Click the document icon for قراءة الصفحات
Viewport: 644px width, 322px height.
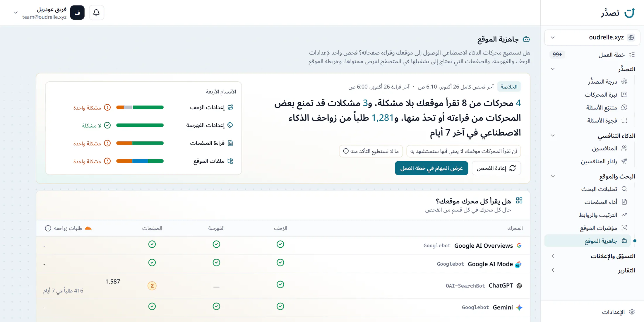pyautogui.click(x=230, y=143)
